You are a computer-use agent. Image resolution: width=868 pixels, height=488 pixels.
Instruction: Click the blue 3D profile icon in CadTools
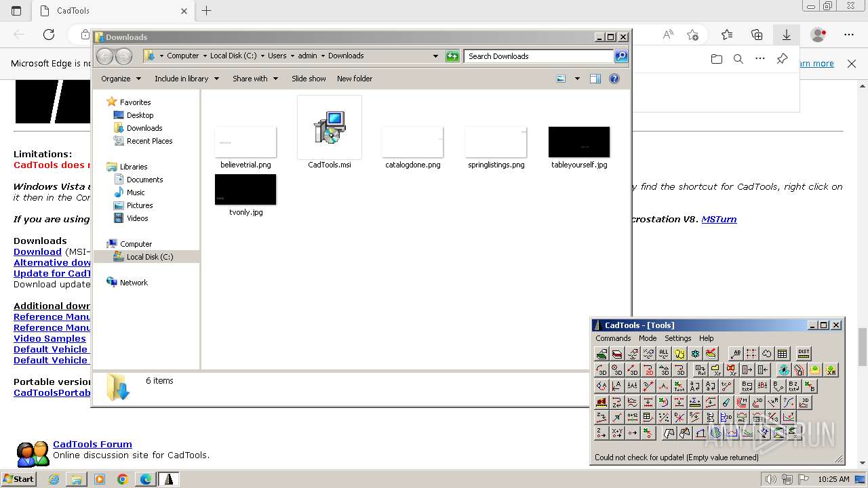click(x=726, y=417)
